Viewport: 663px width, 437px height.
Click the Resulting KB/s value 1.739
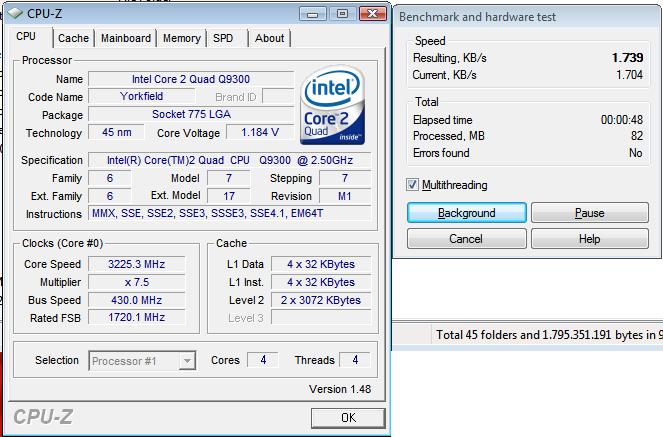[x=627, y=57]
